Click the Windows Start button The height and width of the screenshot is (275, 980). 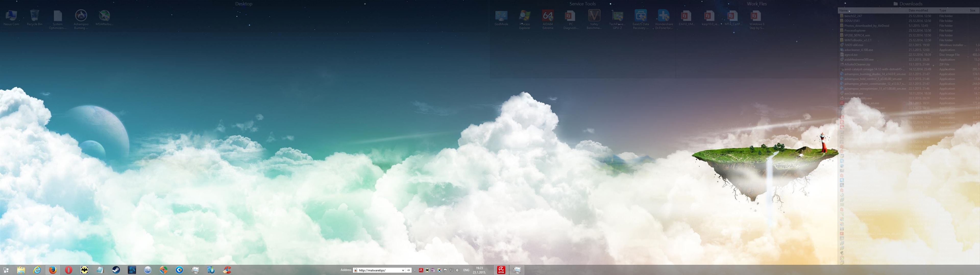(6, 270)
